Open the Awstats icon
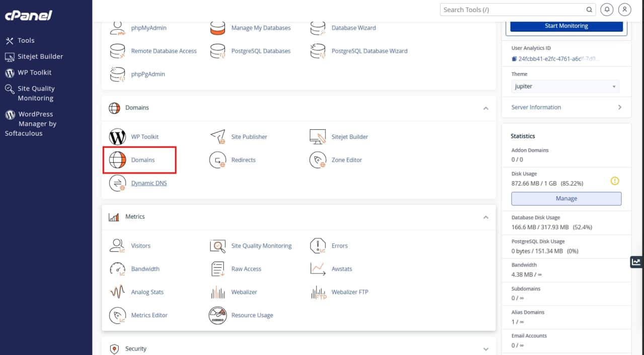This screenshot has height=355, width=644. coord(317,269)
